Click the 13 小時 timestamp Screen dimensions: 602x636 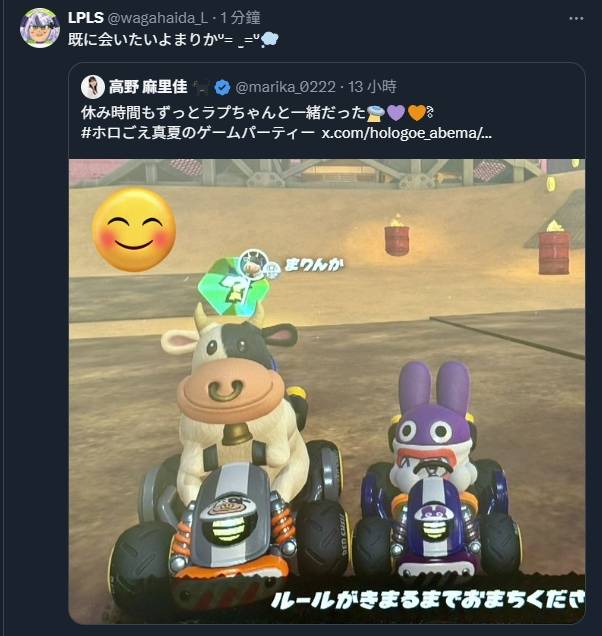pos(372,87)
